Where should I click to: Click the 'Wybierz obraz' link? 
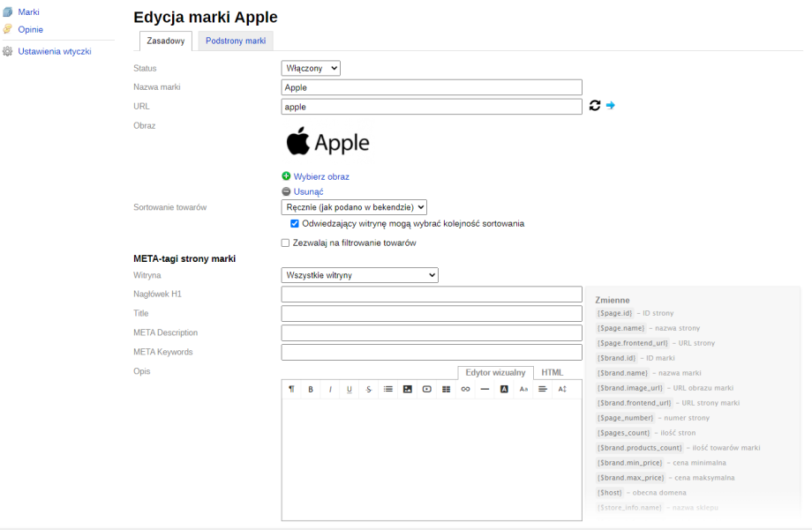(321, 176)
